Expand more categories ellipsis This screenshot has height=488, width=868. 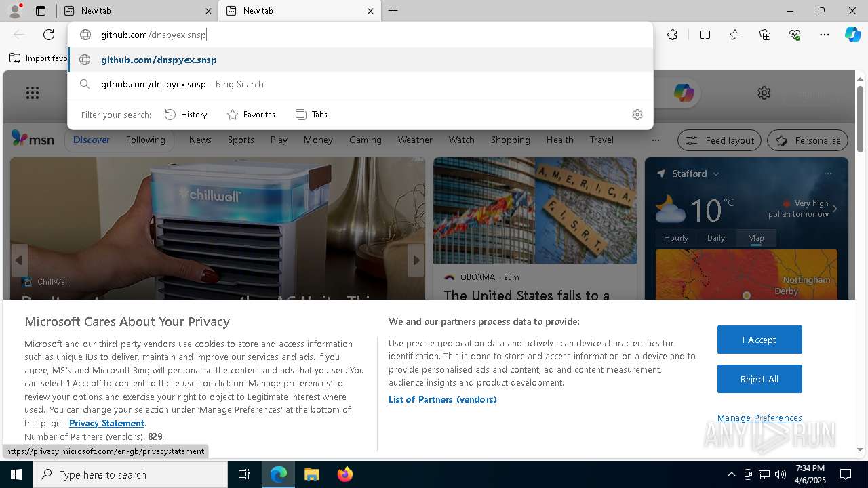tap(655, 140)
